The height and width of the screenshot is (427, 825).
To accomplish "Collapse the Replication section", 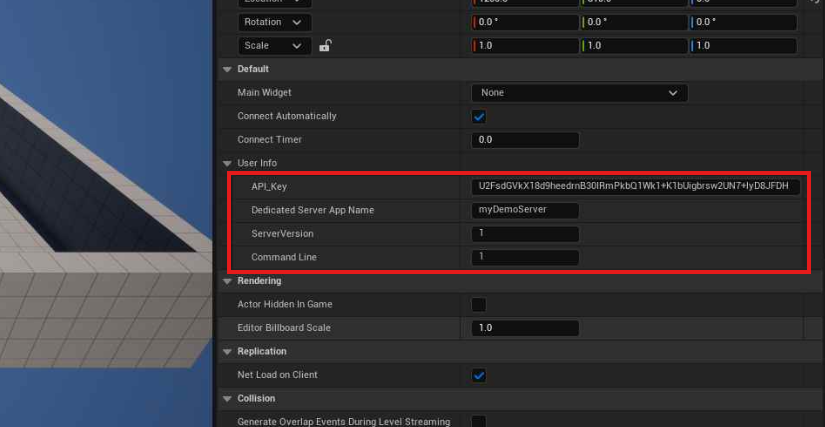I will click(x=227, y=351).
